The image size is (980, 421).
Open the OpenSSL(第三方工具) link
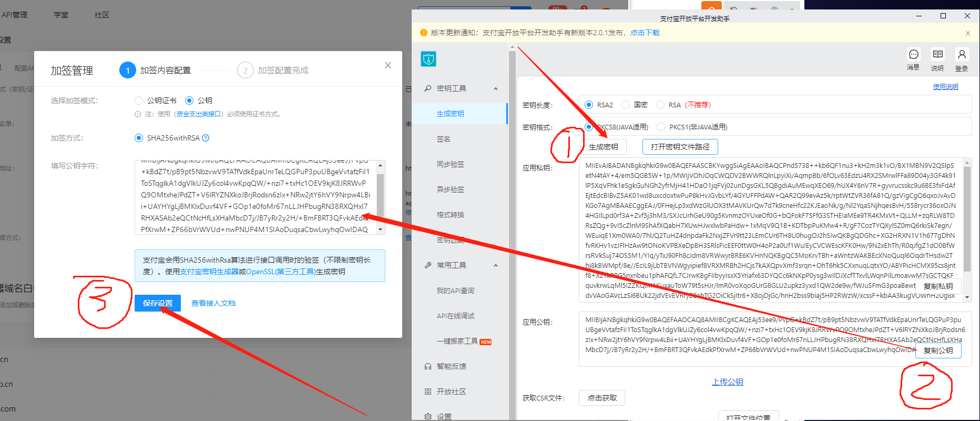[281, 272]
